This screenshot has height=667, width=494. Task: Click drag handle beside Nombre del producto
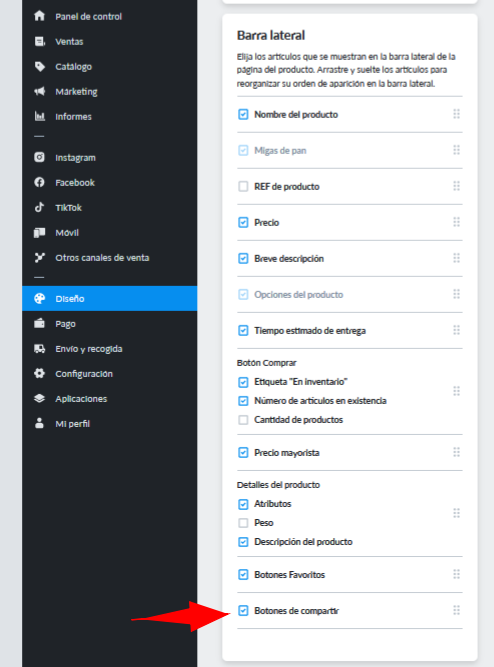pos(457,114)
